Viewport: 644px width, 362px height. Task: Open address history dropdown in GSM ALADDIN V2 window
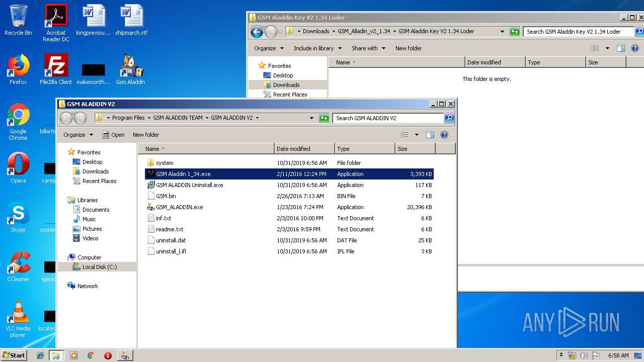pyautogui.click(x=311, y=118)
